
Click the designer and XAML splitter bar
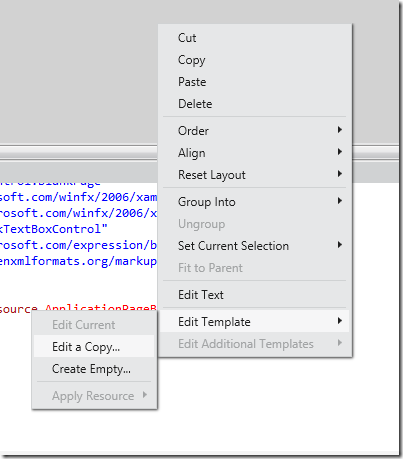click(x=79, y=152)
